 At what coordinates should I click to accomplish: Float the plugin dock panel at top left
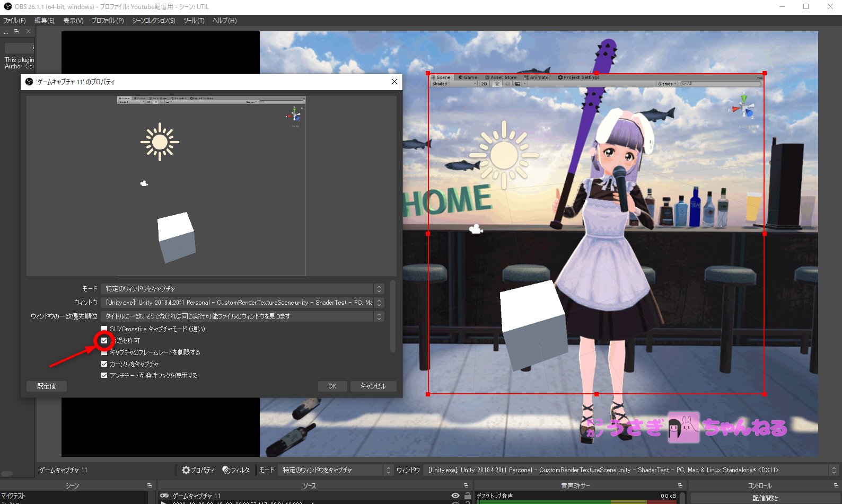pyautogui.click(x=16, y=31)
